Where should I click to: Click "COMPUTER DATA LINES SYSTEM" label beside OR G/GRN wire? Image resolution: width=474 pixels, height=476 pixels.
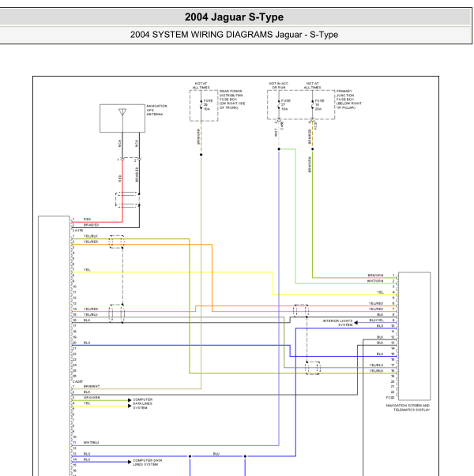[x=142, y=403]
